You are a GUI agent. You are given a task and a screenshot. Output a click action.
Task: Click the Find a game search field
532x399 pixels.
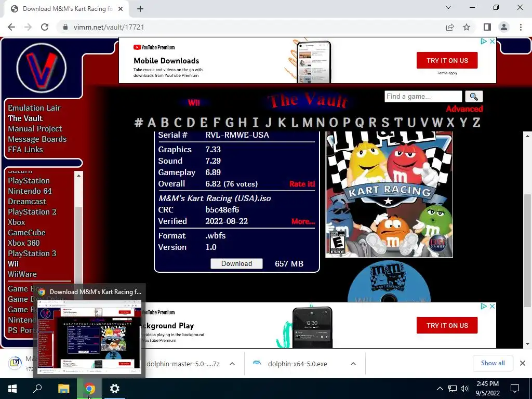(x=423, y=96)
